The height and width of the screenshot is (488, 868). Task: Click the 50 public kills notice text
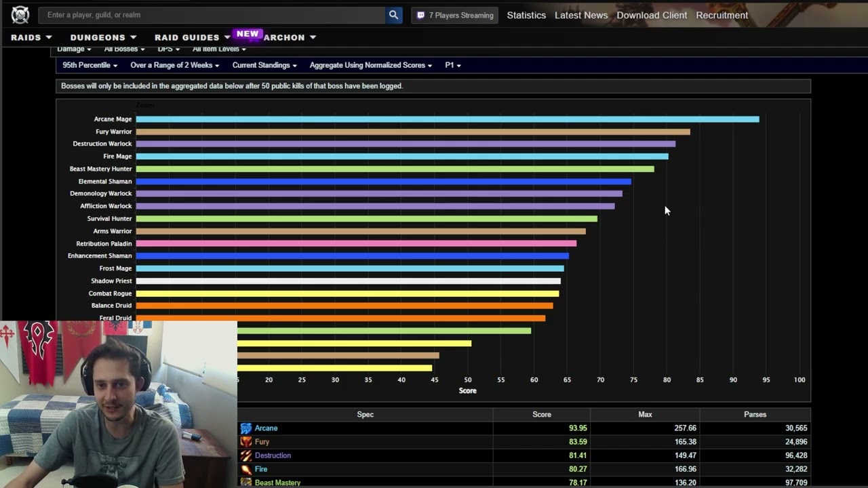point(232,86)
